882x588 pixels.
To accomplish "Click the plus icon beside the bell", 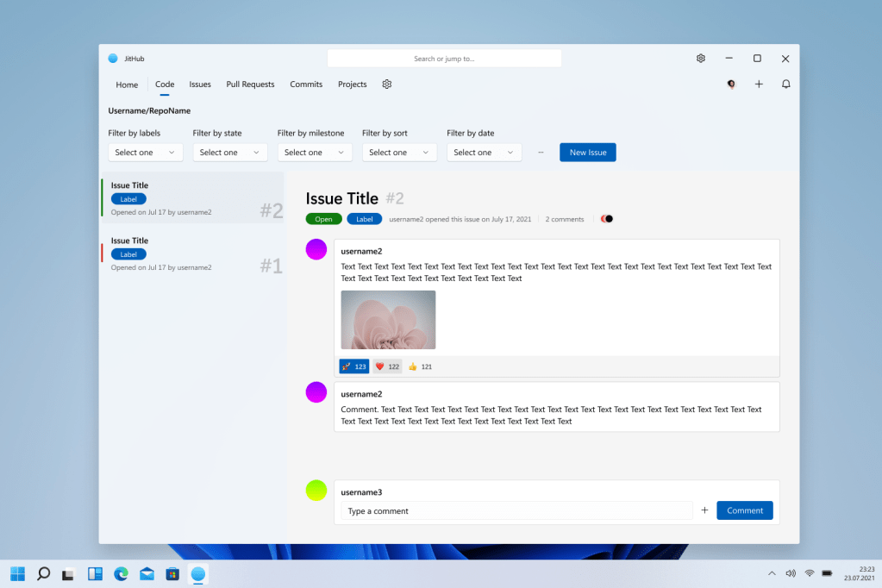I will coord(759,84).
